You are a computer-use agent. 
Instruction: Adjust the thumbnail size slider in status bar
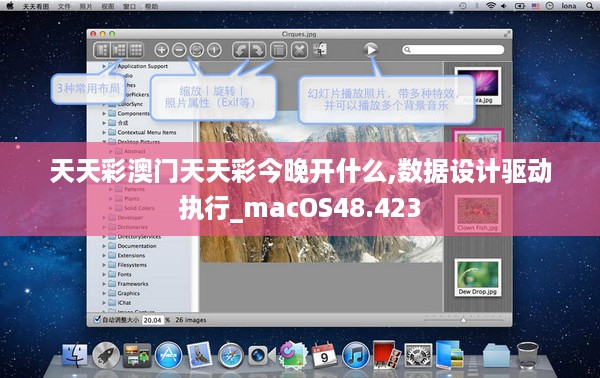point(463,319)
